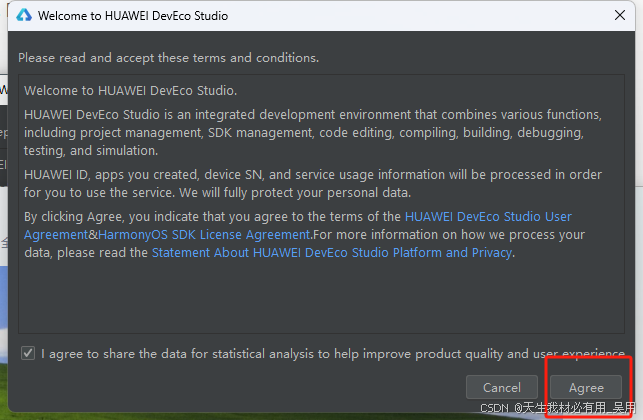Click the 'Please read and accept these terms' heading
The width and height of the screenshot is (643, 420).
168,58
